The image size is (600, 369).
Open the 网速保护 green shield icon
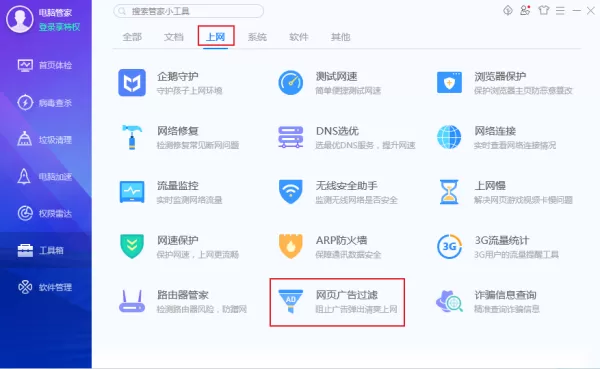point(132,247)
